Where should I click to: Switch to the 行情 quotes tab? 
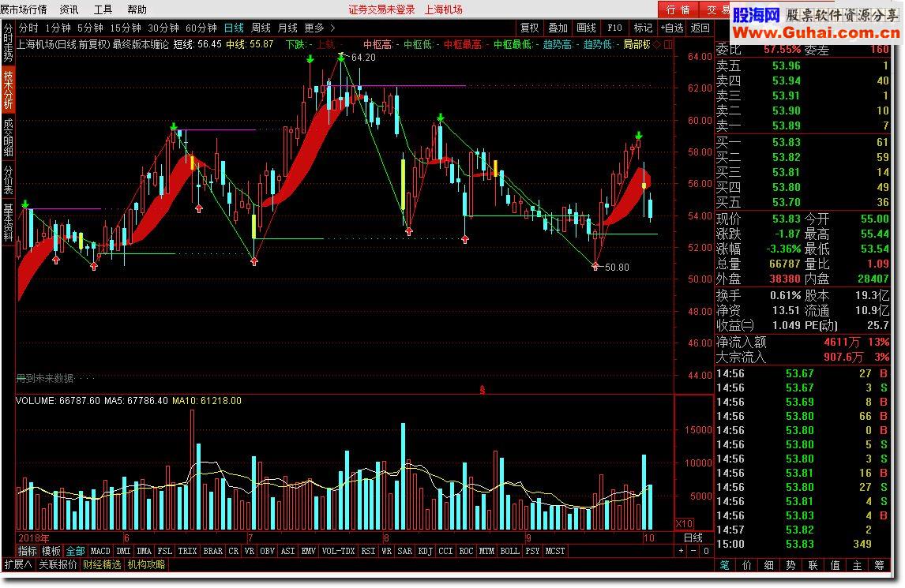(x=678, y=9)
